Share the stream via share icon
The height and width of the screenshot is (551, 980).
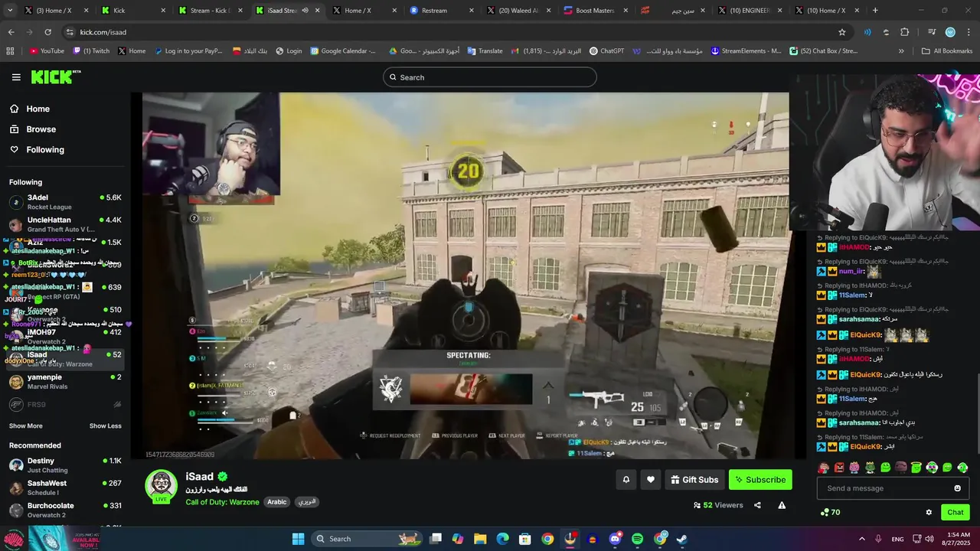757,505
